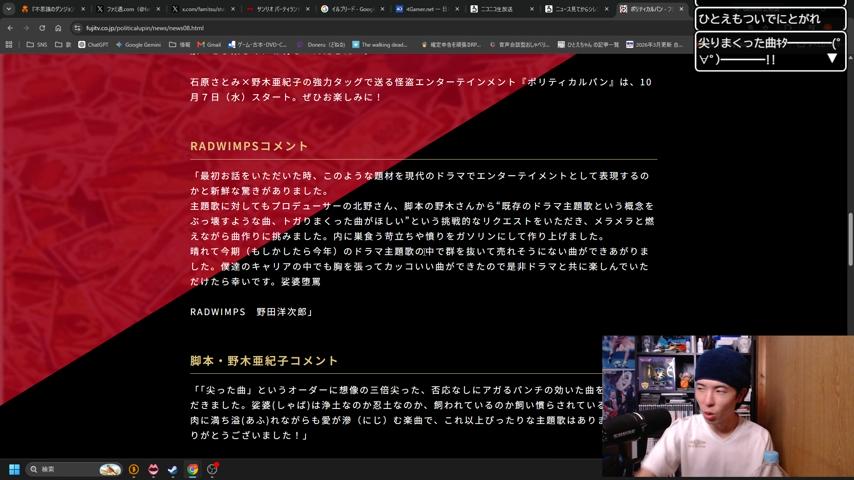Click the bird picture in the search box
854x480 pixels.
click(x=109, y=469)
